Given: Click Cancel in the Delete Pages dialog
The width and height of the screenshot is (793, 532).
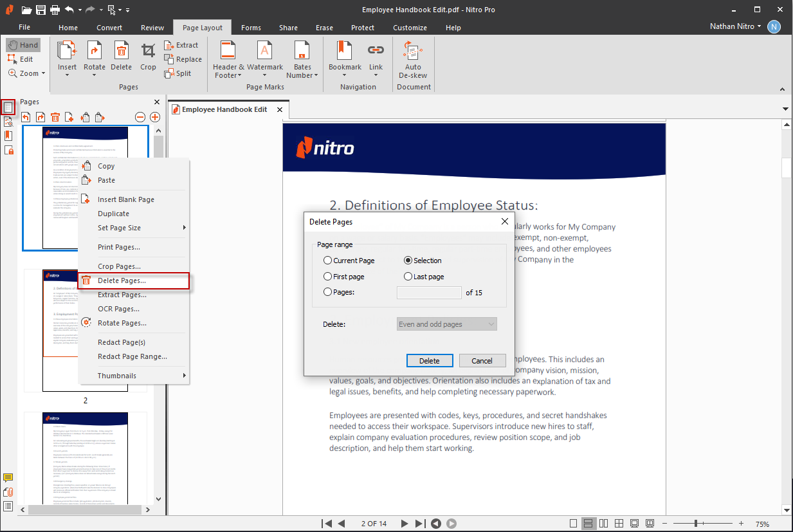Looking at the screenshot, I should tap(481, 361).
